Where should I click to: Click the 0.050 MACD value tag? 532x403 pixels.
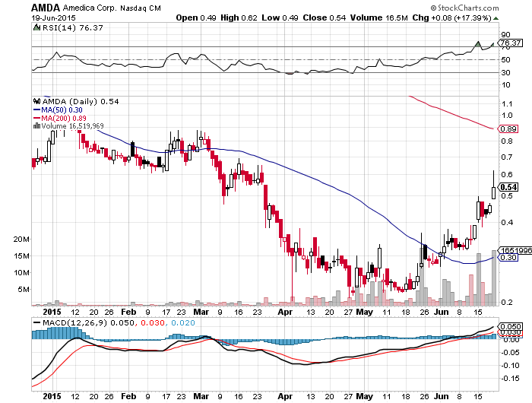pos(511,326)
